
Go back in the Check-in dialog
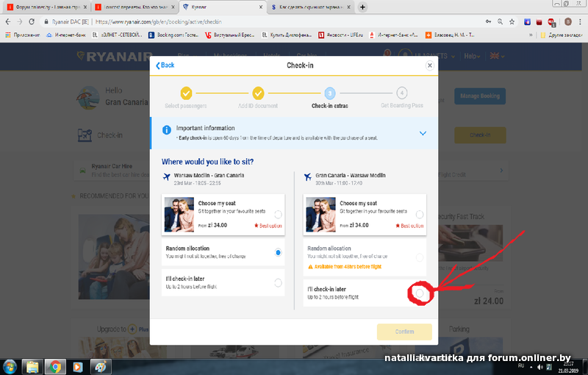[165, 65]
